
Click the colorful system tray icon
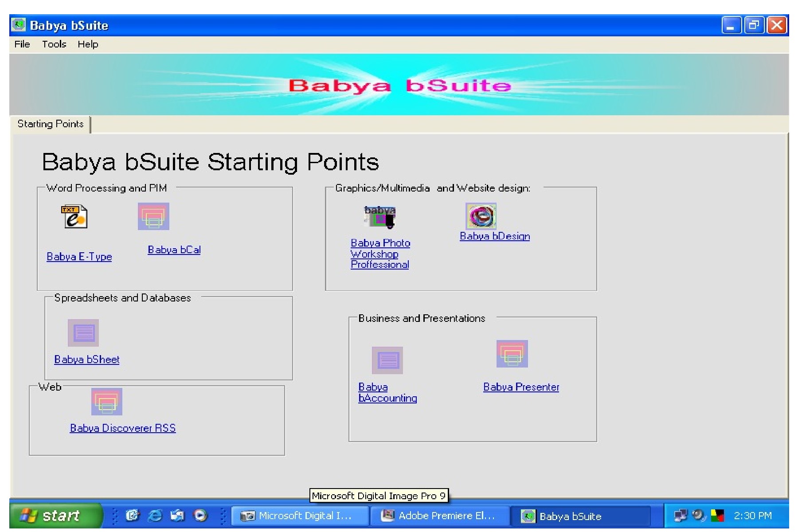click(717, 516)
